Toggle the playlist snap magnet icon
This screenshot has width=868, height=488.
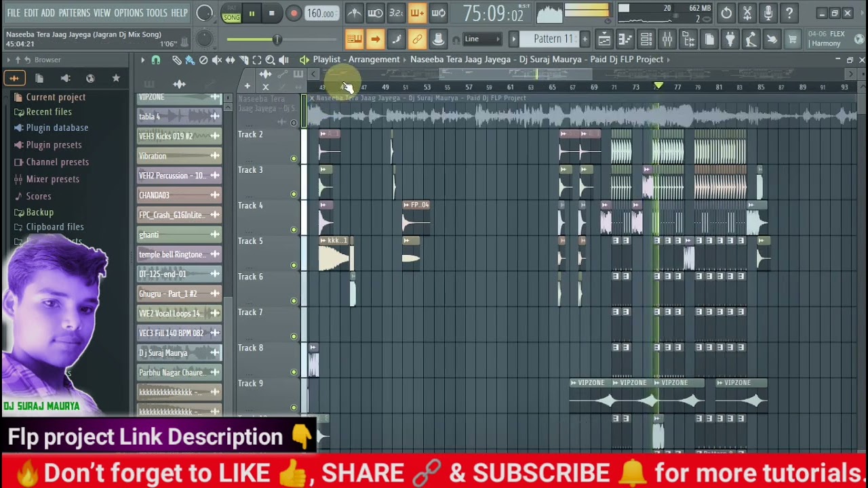coord(156,60)
